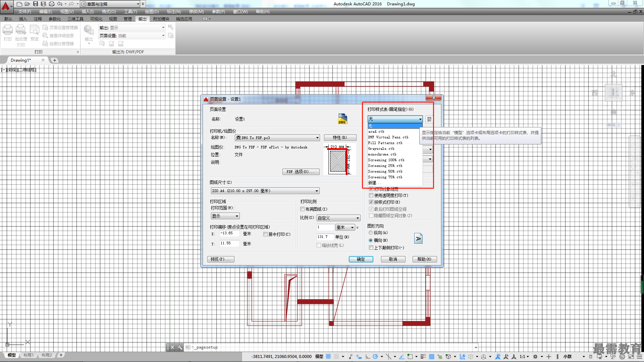Toggle polar tracking in the status bar

click(375, 357)
